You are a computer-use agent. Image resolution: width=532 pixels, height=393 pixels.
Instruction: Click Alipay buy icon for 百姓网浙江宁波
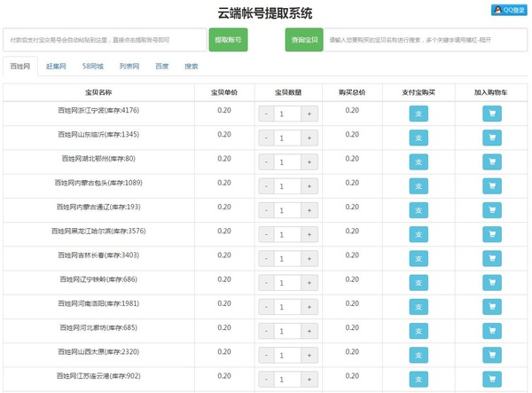click(419, 114)
